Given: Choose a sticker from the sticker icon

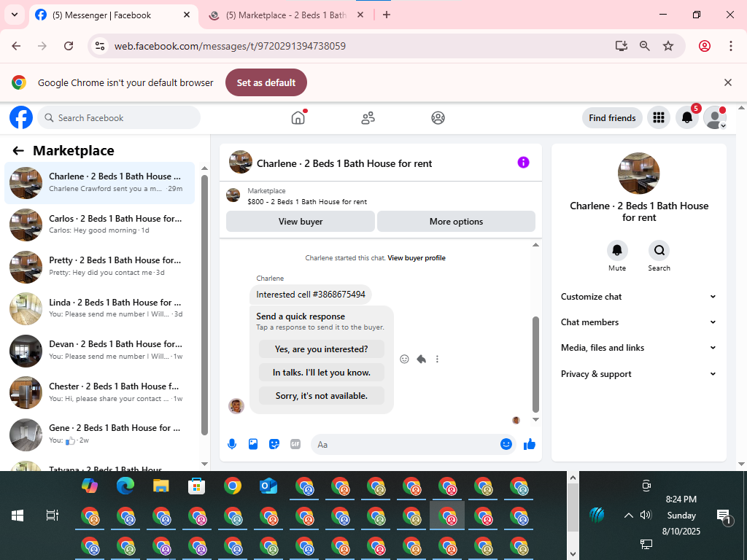Looking at the screenshot, I should coord(274,444).
